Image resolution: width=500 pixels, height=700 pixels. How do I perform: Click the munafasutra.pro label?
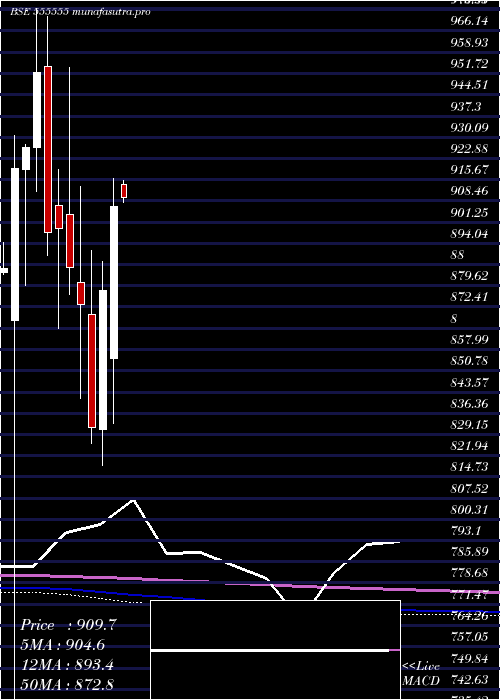(x=111, y=12)
